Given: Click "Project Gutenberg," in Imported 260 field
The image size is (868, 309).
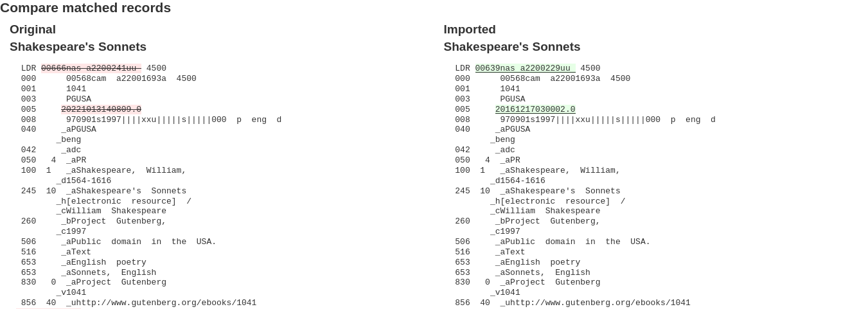Looking at the screenshot, I should 547,221.
